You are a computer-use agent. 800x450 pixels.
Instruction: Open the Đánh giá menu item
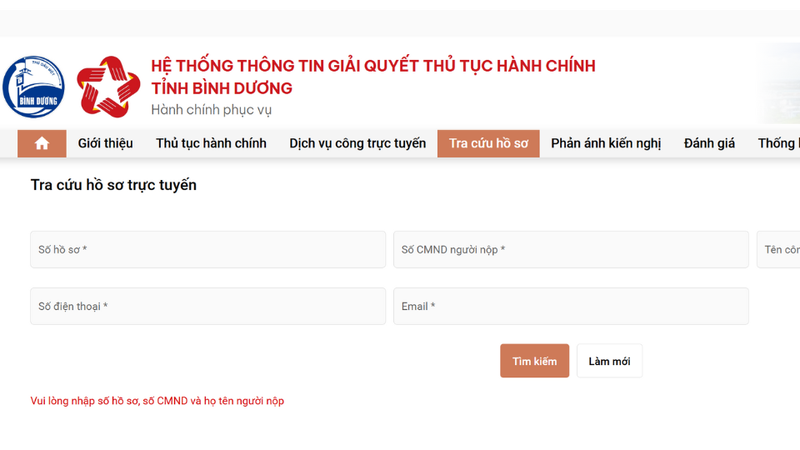[x=709, y=143]
